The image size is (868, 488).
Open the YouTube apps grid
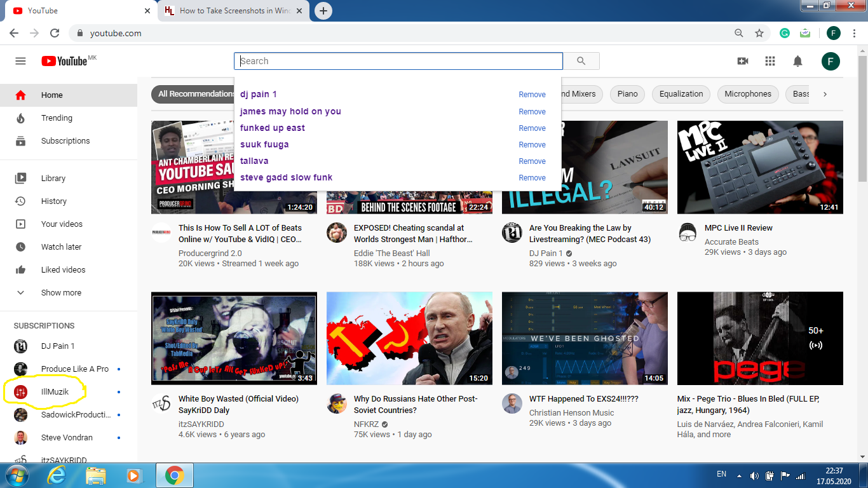coord(770,61)
